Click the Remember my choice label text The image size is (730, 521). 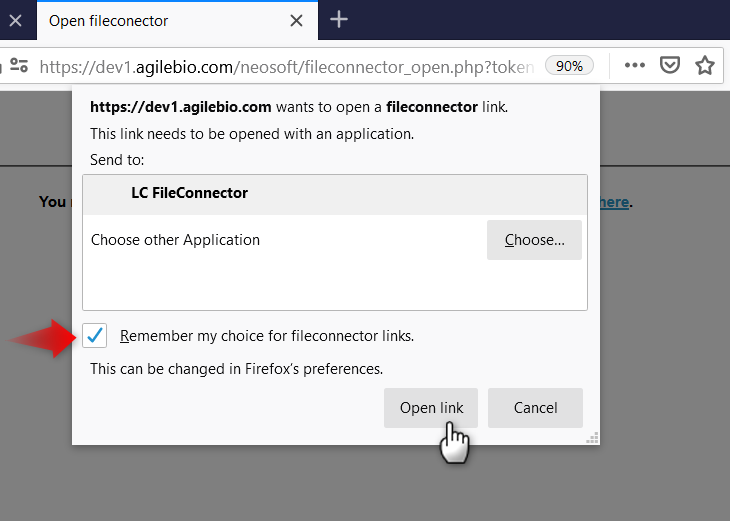(267, 336)
